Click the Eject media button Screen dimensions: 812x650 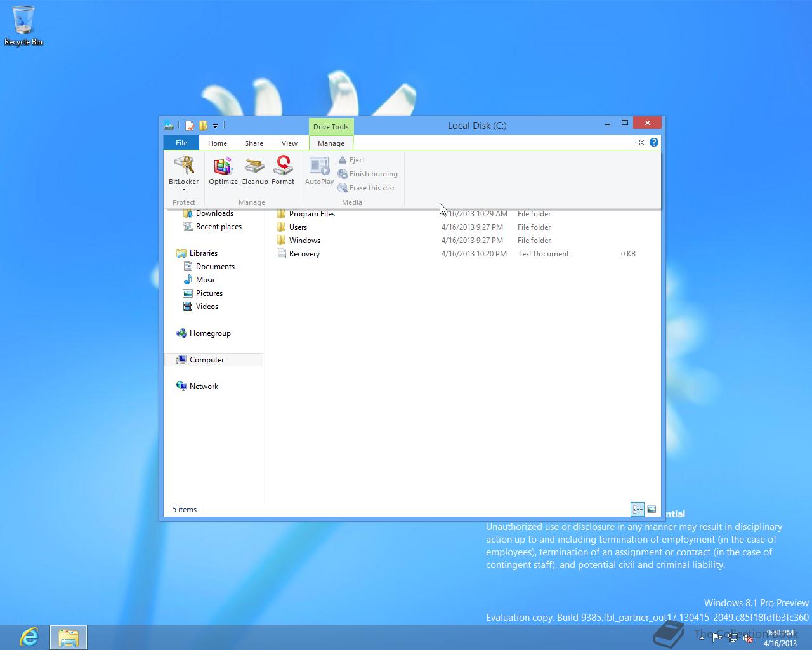(x=351, y=160)
